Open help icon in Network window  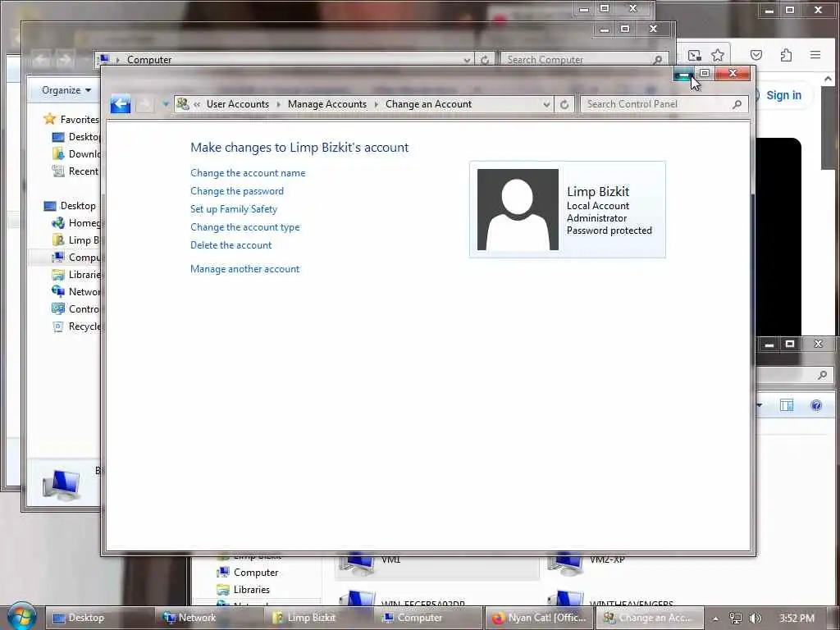point(816,405)
